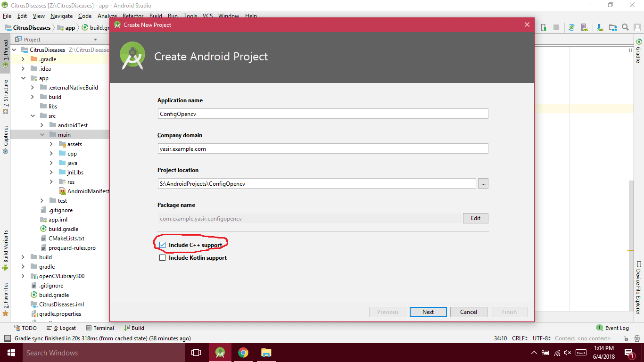Image resolution: width=644 pixels, height=362 pixels.
Task: Expand the .externalNativeBuild folder
Action: [x=33, y=88]
